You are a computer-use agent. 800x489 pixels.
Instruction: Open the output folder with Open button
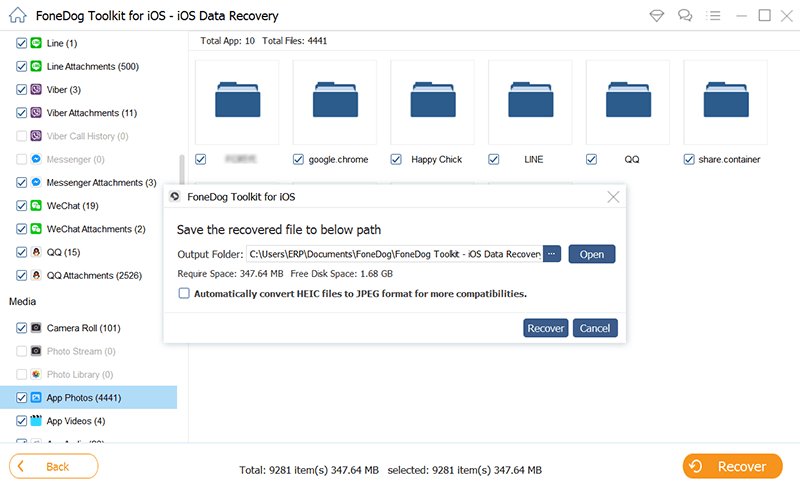[x=592, y=254]
